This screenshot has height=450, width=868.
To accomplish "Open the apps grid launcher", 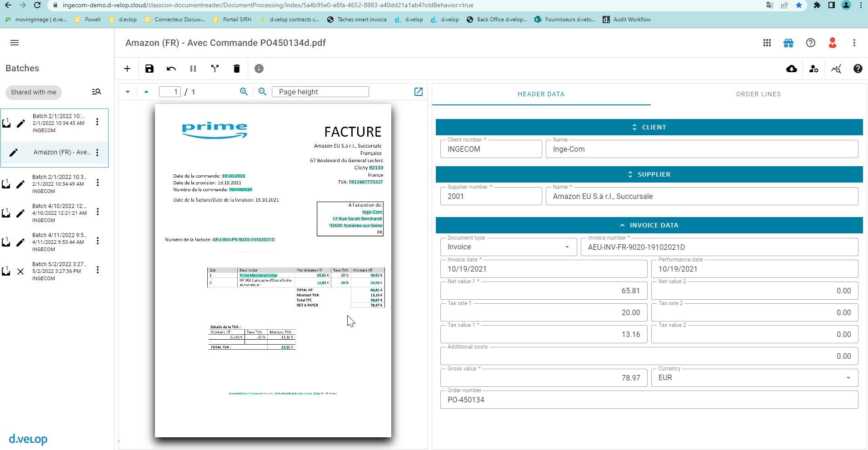I will pos(767,43).
